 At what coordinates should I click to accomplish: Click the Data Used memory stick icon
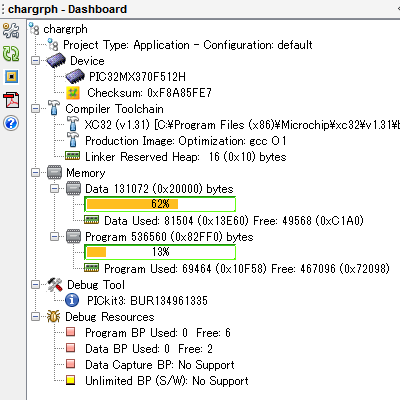[x=91, y=220]
